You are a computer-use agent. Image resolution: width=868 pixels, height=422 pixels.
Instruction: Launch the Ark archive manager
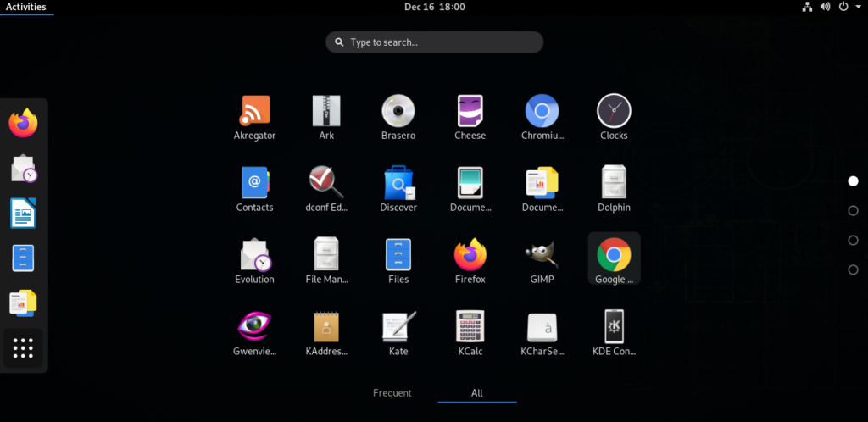326,118
